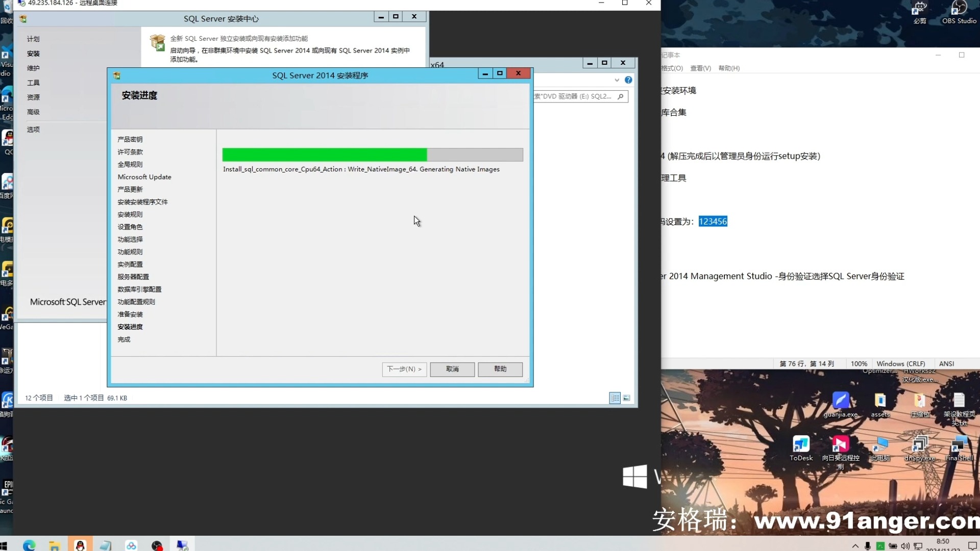Open File Explorer from the taskbar
The height and width of the screenshot is (551, 980).
55,545
